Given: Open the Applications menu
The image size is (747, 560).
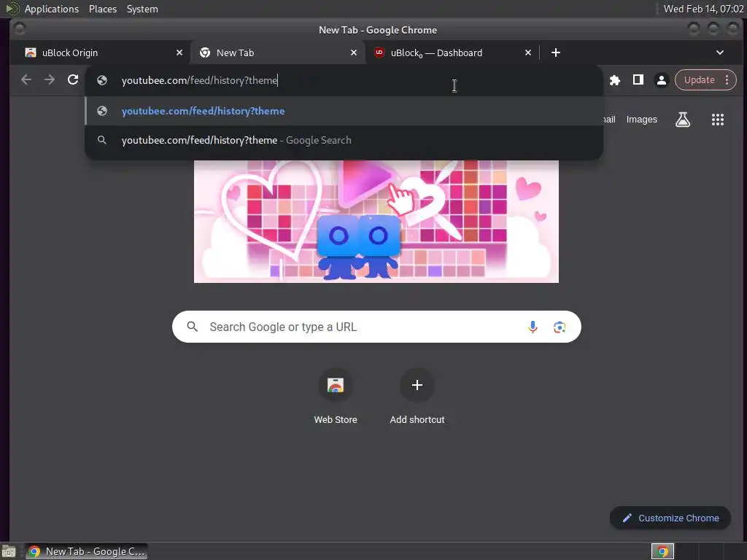Looking at the screenshot, I should [52, 9].
